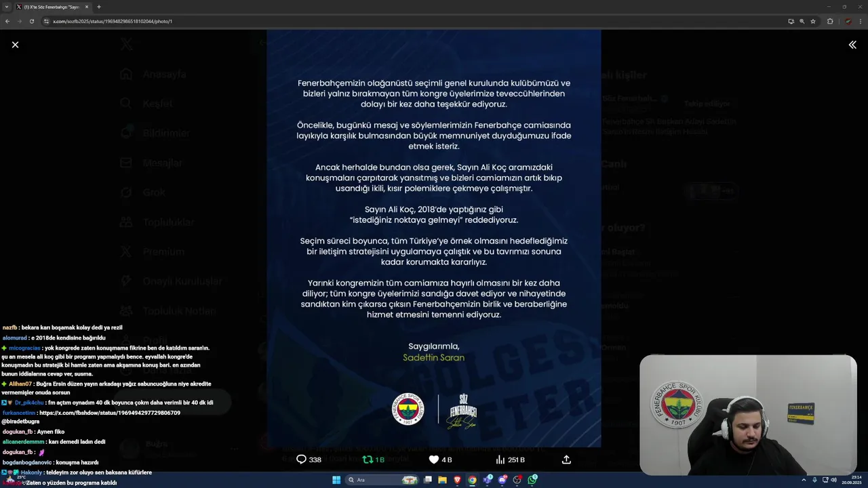The height and width of the screenshot is (488, 868).
Task: Click the volume icon in system tray
Action: click(833, 480)
